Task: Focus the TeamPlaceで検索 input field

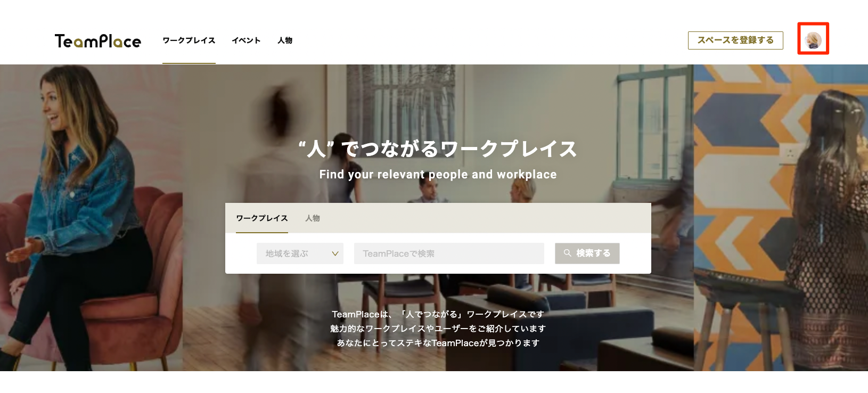Action: 449,253
